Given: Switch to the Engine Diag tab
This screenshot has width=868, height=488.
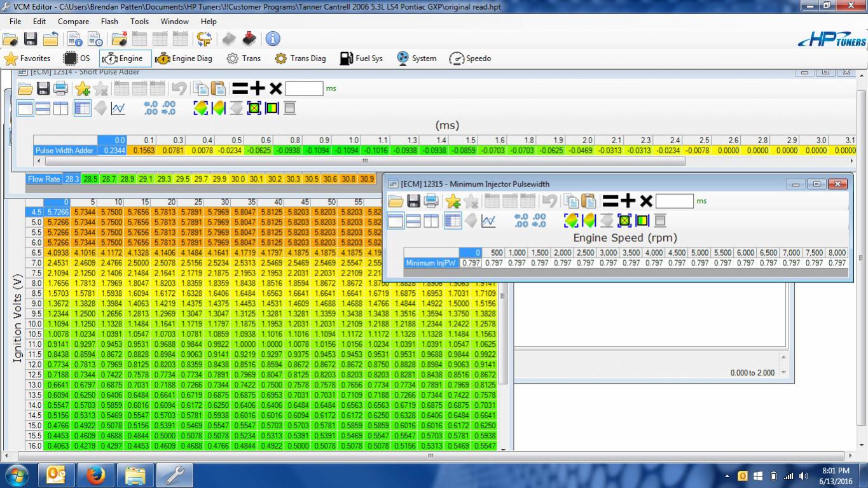Looking at the screenshot, I should coord(184,59).
